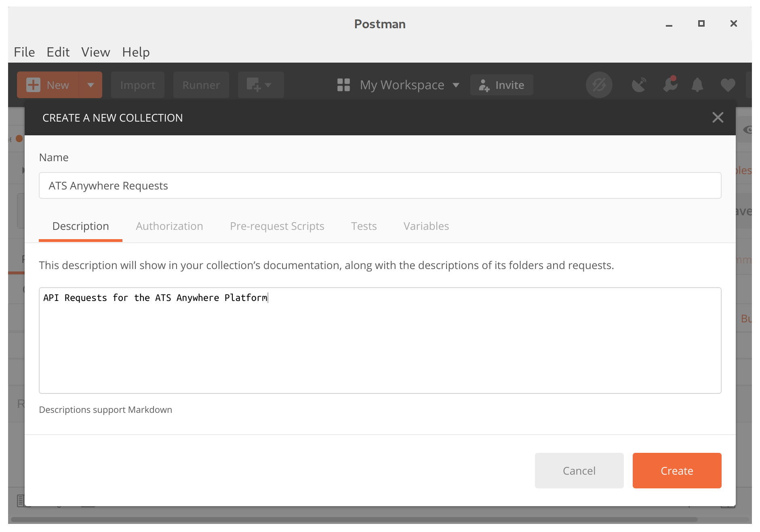Click the new window plus icon button
The image size is (760, 532).
(261, 85)
